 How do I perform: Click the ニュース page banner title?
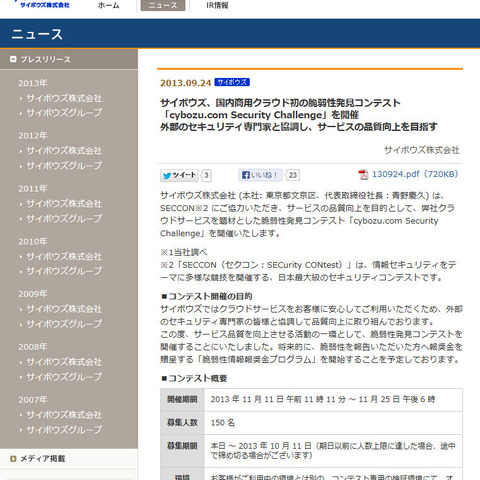pyautogui.click(x=37, y=34)
